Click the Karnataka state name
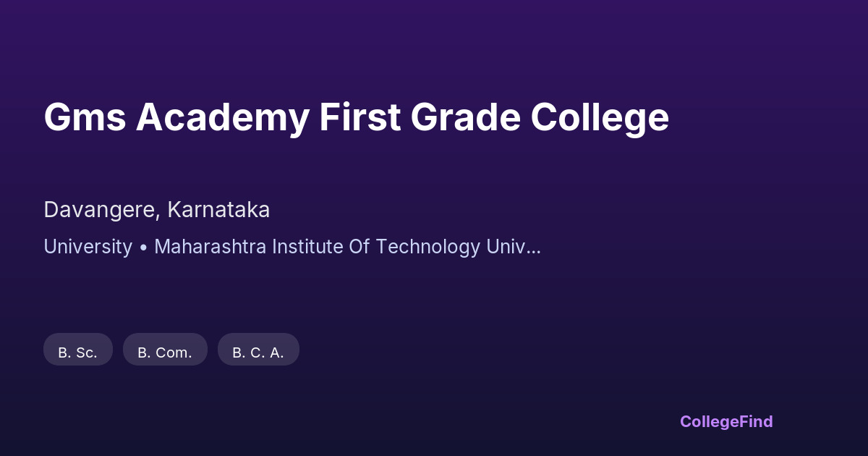This screenshot has height=456, width=868. (x=218, y=210)
